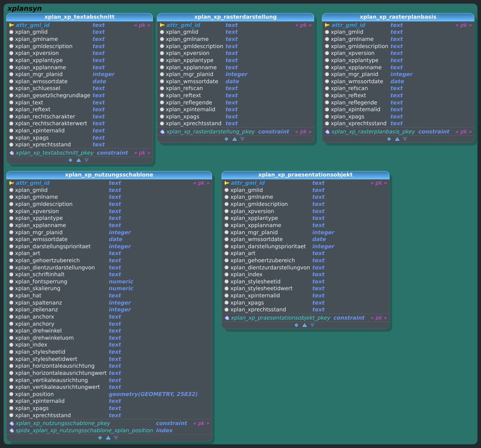Viewport: 481px width, 448px height.
Task: Click the column bullet icon of xplan_position
Action: pos(11,394)
